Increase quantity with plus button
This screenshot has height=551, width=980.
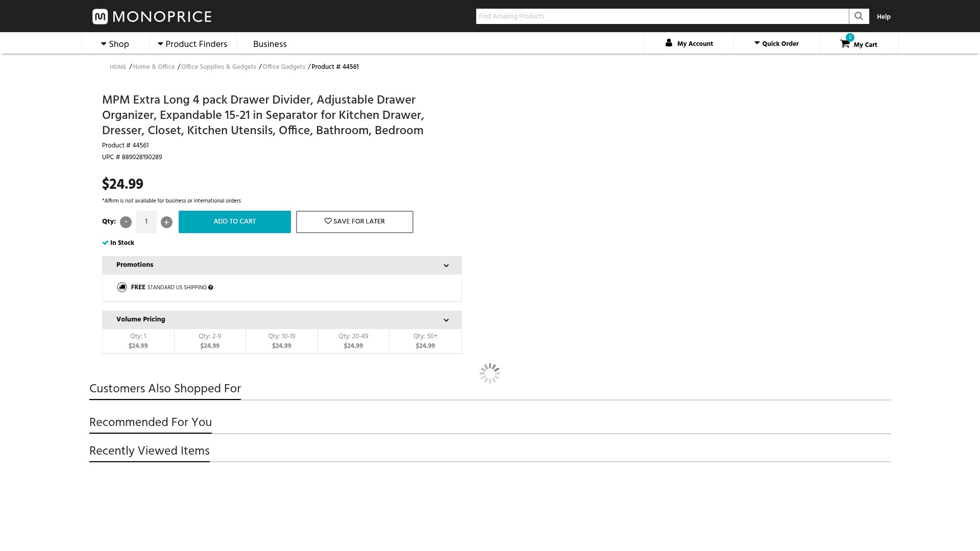coord(166,222)
